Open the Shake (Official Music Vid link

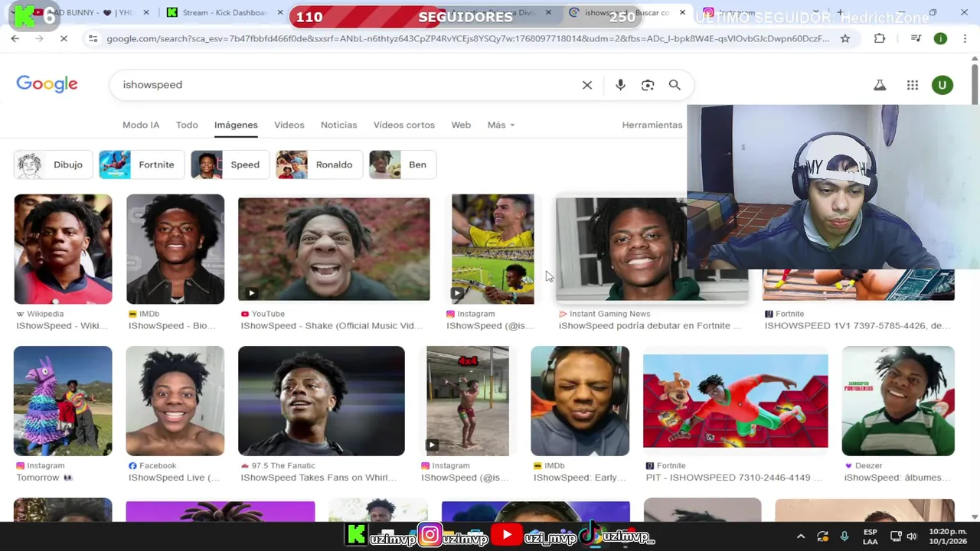(332, 326)
